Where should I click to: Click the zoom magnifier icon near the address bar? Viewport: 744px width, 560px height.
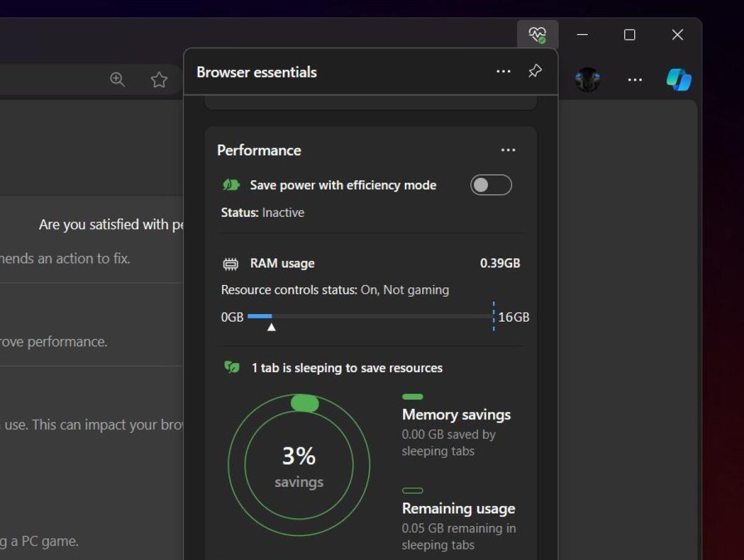coord(117,79)
